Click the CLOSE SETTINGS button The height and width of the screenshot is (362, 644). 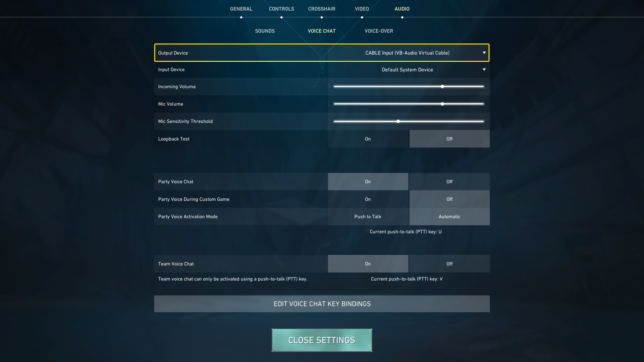[322, 340]
